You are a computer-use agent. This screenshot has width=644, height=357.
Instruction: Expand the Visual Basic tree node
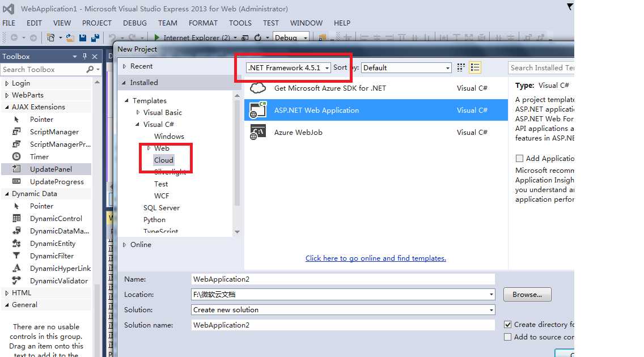pos(138,112)
